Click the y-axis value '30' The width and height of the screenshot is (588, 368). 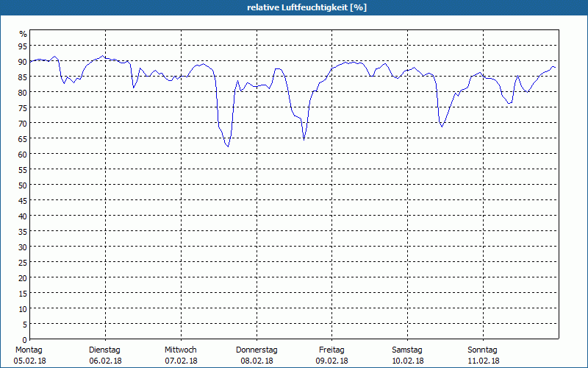click(x=23, y=247)
